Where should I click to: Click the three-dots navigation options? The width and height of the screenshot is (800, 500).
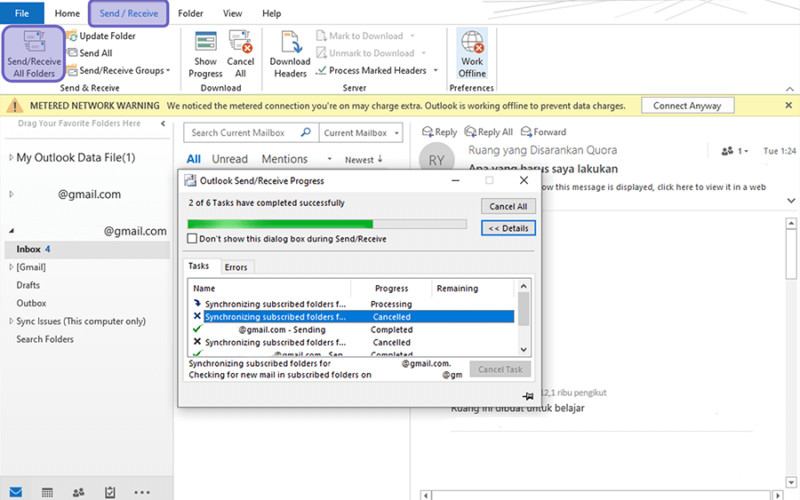click(142, 493)
